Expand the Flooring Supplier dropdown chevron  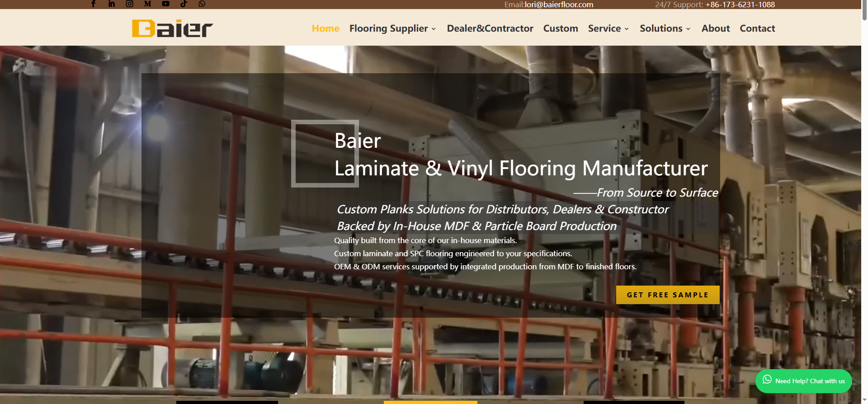click(x=434, y=29)
